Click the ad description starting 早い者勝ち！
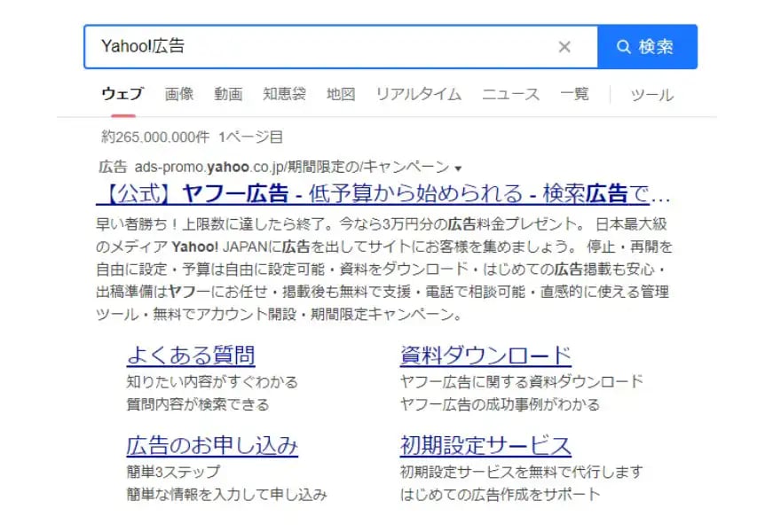Viewport: 765px width, 532px height. pos(384,270)
